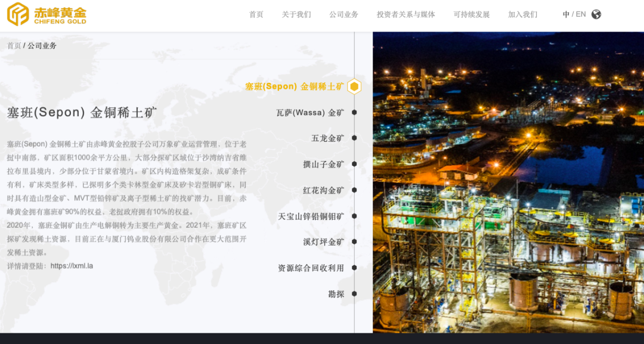The width and height of the screenshot is (644, 344).
Task: Switch language to EN
Action: [x=580, y=14]
